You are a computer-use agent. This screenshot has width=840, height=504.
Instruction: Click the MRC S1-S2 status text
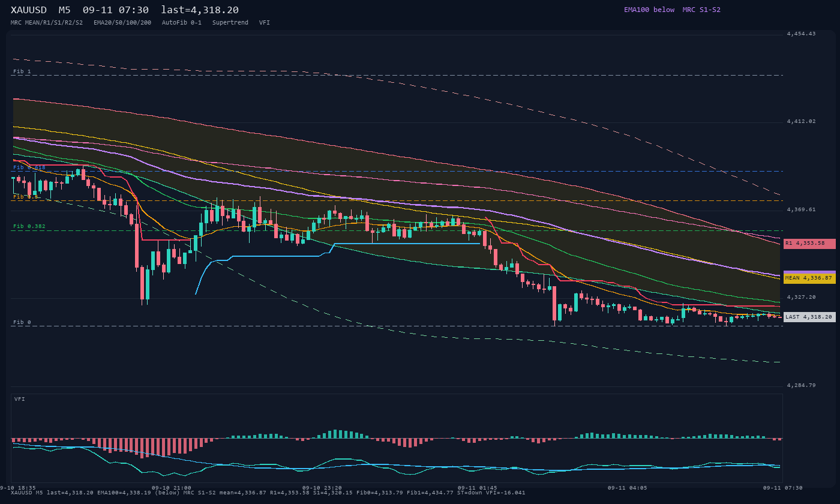701,10
